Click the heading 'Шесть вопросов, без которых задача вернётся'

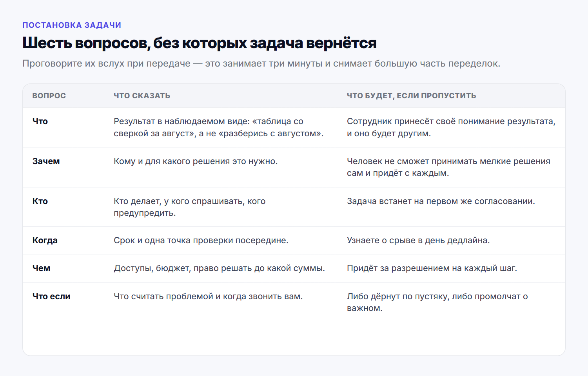point(200,43)
